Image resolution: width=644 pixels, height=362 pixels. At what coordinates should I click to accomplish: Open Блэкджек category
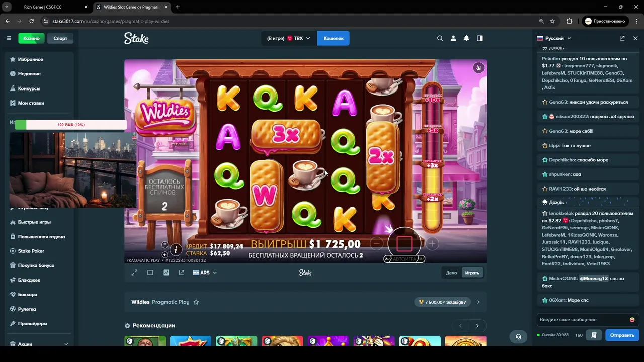pos(29,280)
